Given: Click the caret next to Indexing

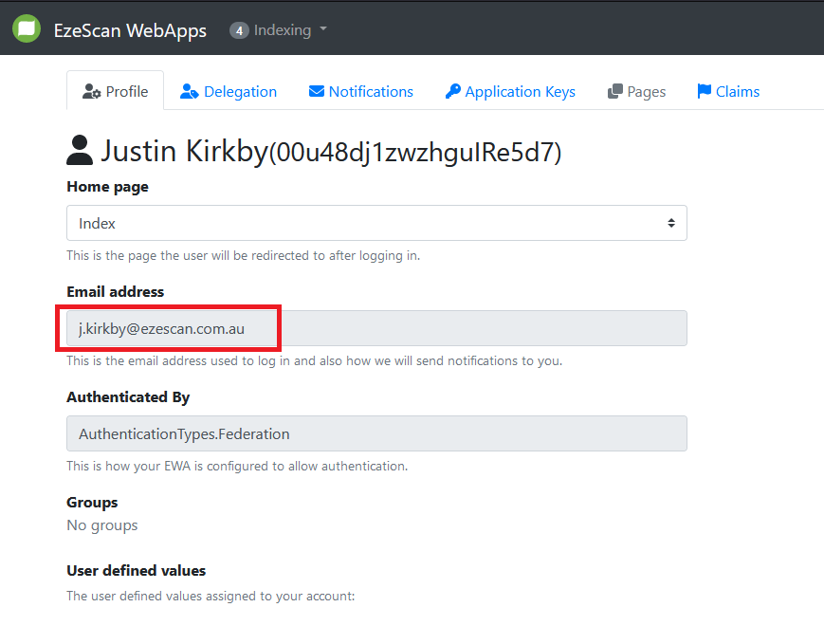Looking at the screenshot, I should click(323, 29).
